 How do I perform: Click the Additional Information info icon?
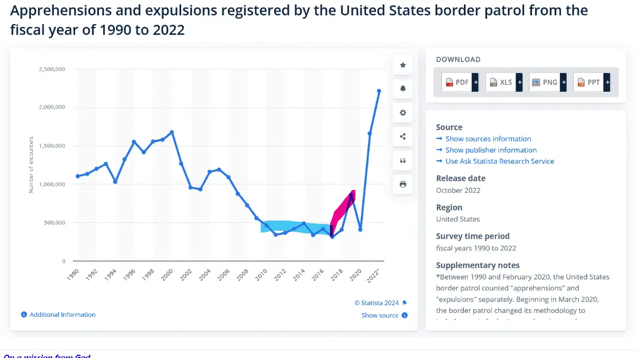(x=24, y=315)
